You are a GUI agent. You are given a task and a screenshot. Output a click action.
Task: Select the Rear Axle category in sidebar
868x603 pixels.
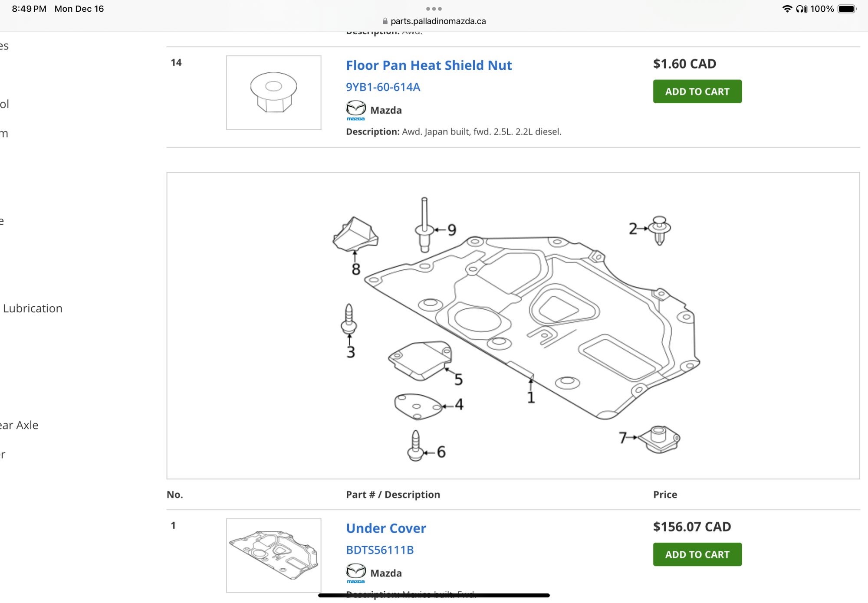pos(19,425)
